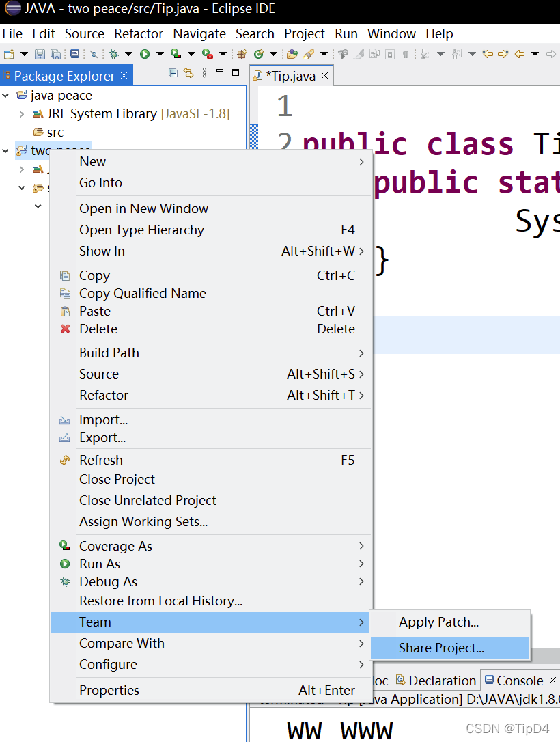This screenshot has width=560, height=742.
Task: Minimize the Package Explorer view
Action: [x=220, y=71]
